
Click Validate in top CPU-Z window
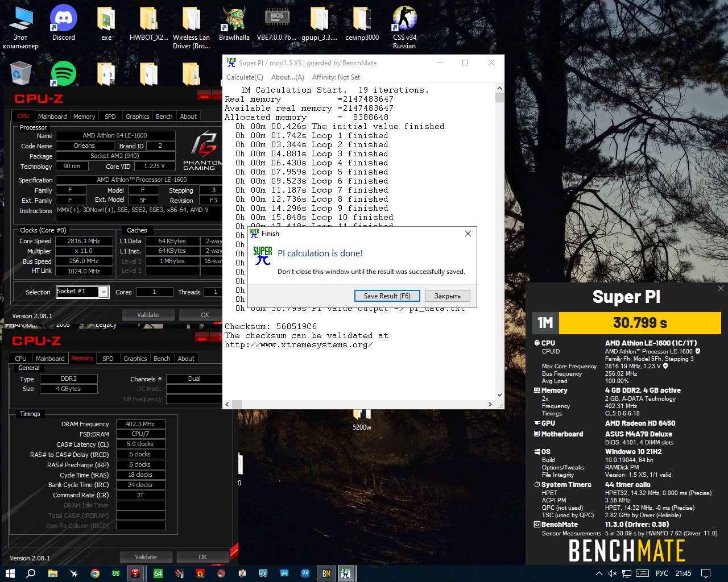pos(148,315)
